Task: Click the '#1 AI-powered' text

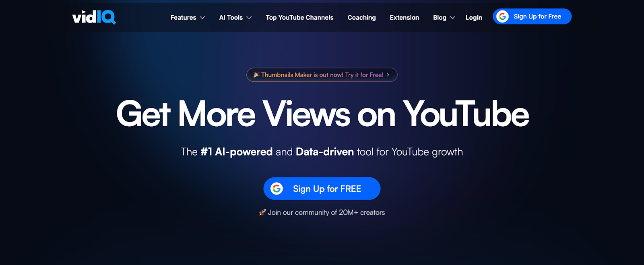Action: (237, 152)
